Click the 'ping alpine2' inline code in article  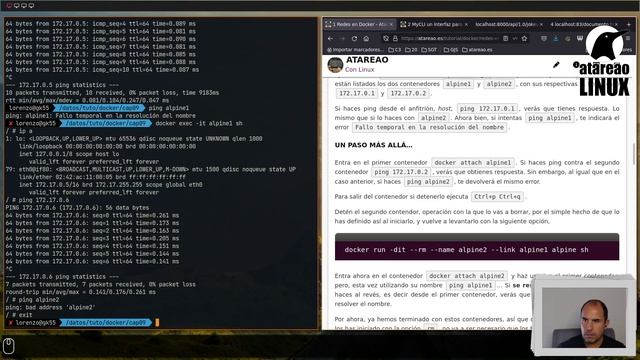(428, 182)
